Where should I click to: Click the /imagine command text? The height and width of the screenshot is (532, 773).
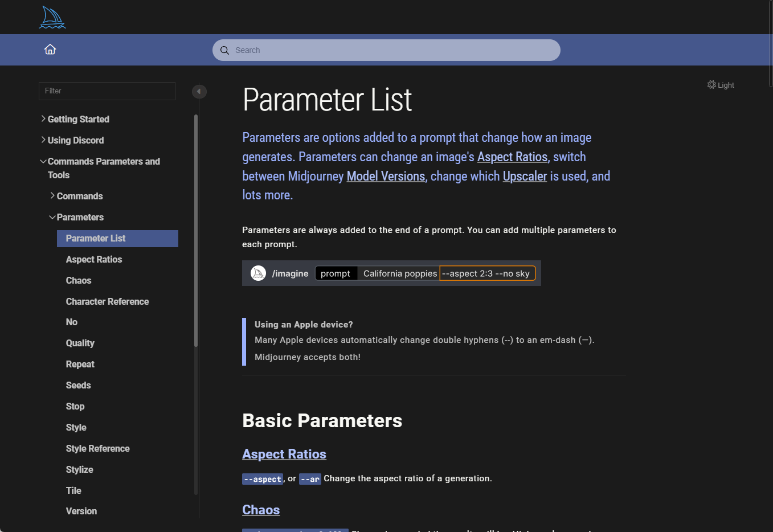point(290,274)
